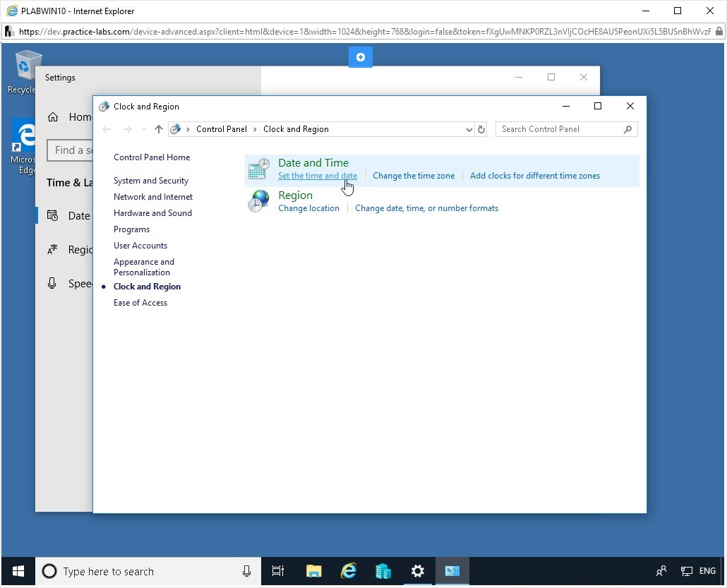This screenshot has width=727, height=588.
Task: Click the address bar Control Panel icon
Action: point(175,129)
